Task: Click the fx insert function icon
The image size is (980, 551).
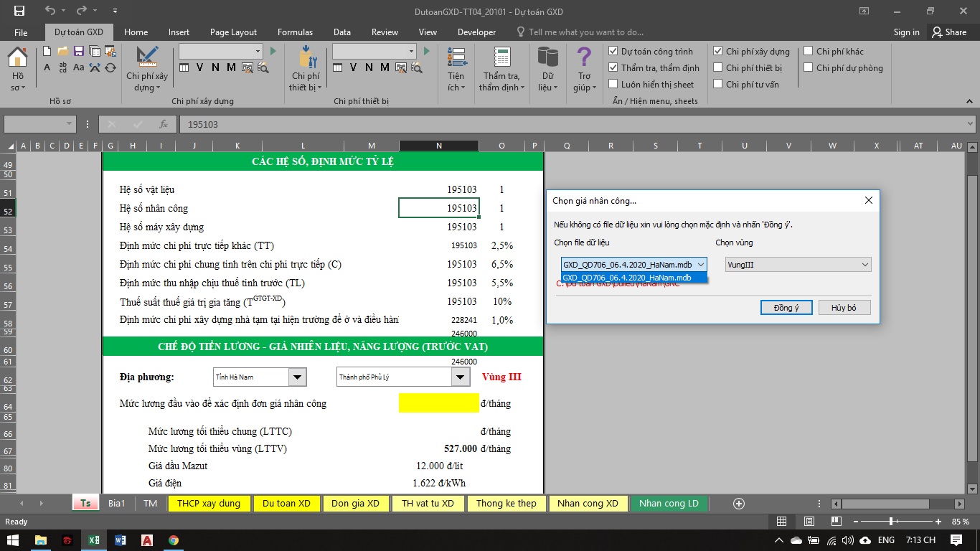Action: [164, 124]
